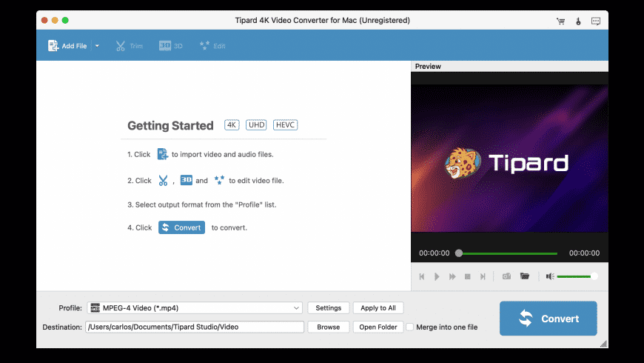Click the small Convert button in step 4

(181, 227)
